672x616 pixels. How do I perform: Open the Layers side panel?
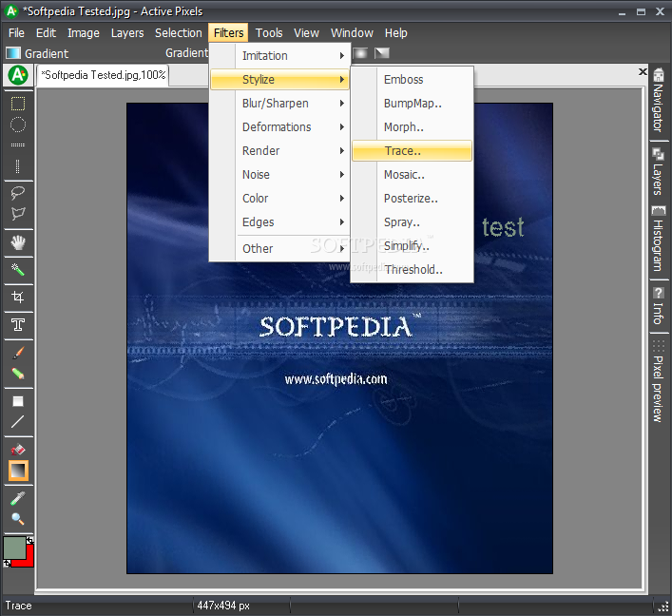coord(659,171)
